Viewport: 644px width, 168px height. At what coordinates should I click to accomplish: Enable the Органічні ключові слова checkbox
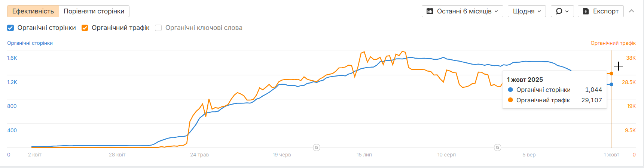pyautogui.click(x=158, y=28)
